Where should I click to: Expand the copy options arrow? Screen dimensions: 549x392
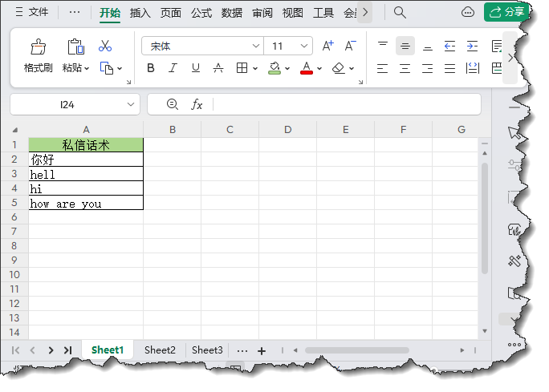(x=120, y=68)
